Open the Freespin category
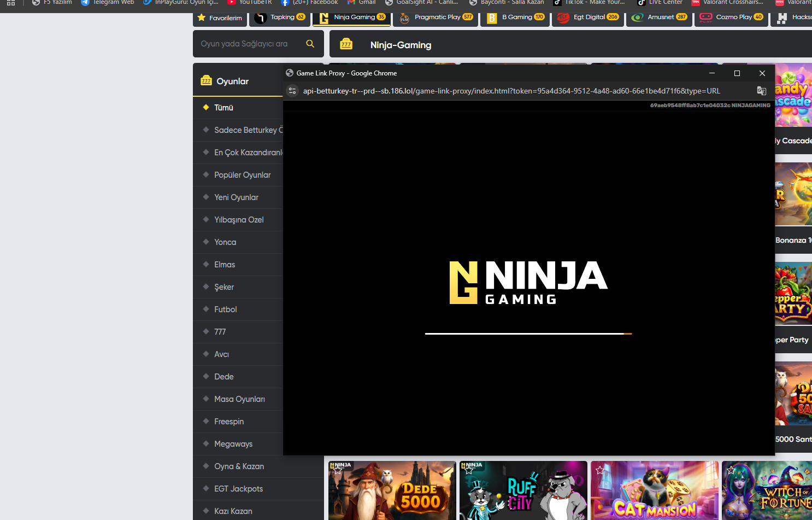The height and width of the screenshot is (520, 812). point(229,422)
